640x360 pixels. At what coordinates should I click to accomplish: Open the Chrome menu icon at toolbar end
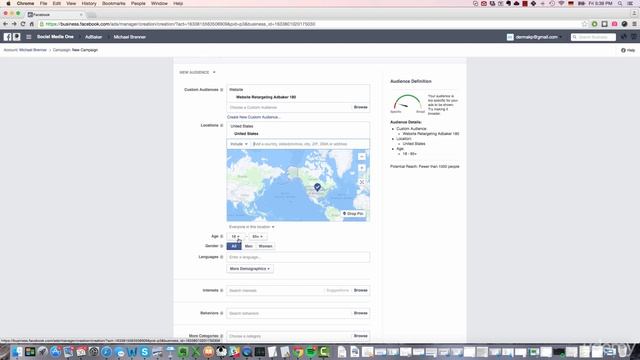634,24
